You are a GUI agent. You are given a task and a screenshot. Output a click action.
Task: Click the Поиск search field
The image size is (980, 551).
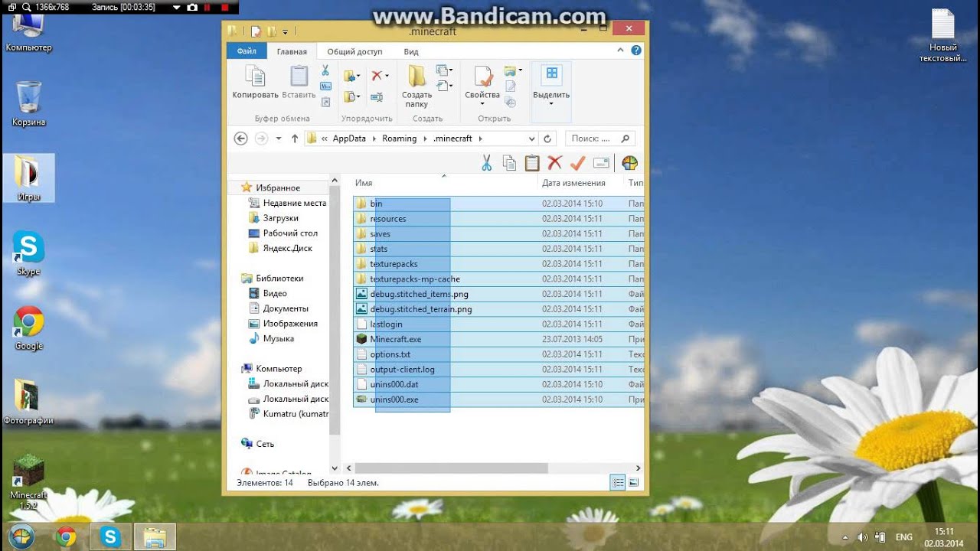click(x=601, y=139)
